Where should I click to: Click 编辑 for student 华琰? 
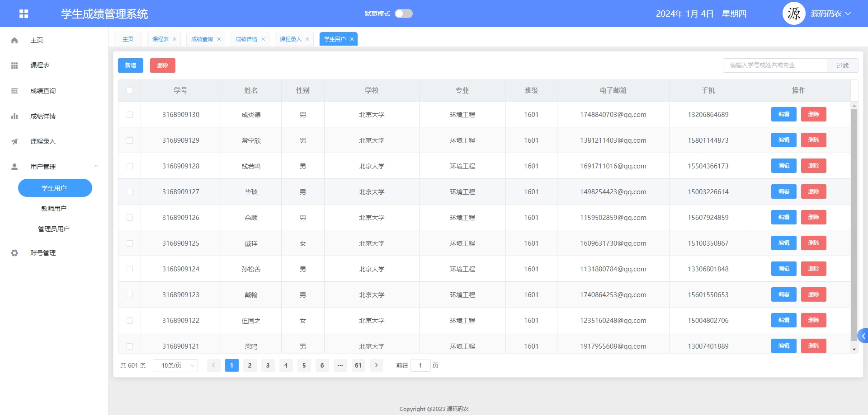click(x=784, y=191)
